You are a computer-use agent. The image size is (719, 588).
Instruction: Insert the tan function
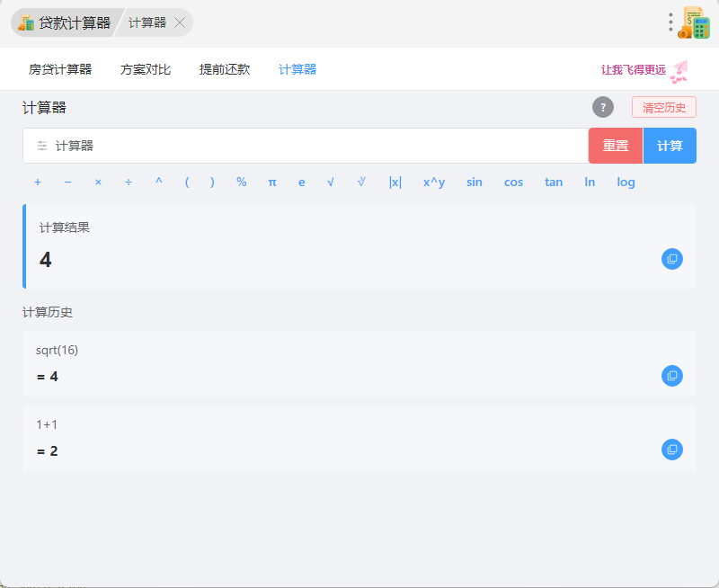coord(554,183)
